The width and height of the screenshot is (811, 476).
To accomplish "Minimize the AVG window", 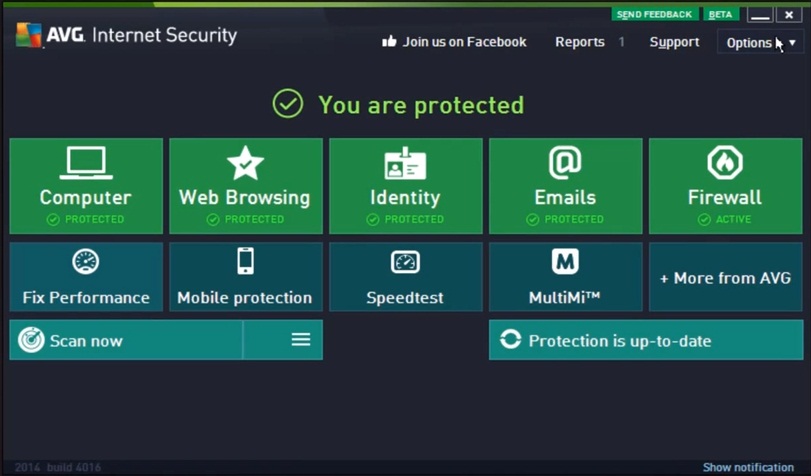I will [760, 14].
